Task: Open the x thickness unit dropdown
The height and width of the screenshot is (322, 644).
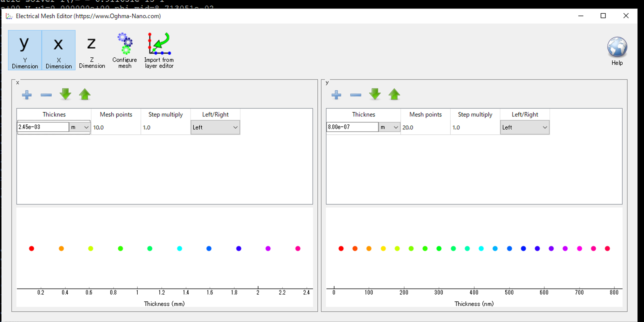Action: (80, 127)
